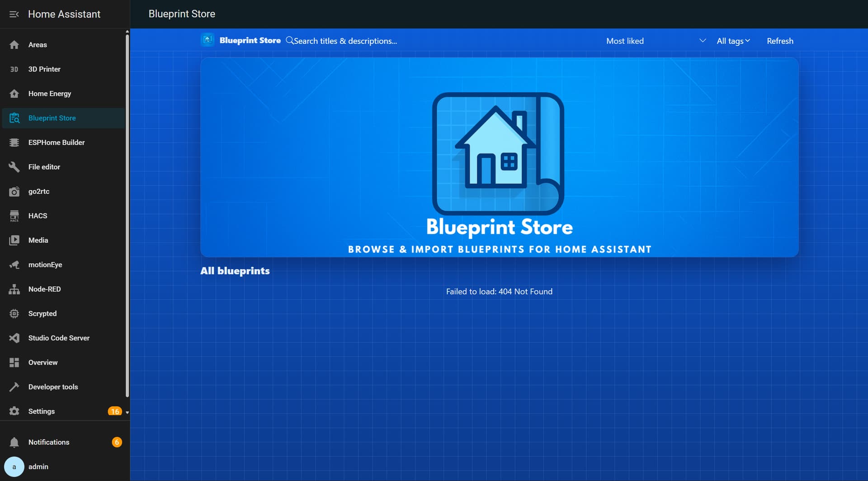This screenshot has height=481, width=868.
Task: Click the Settings gear icon
Action: (14, 411)
